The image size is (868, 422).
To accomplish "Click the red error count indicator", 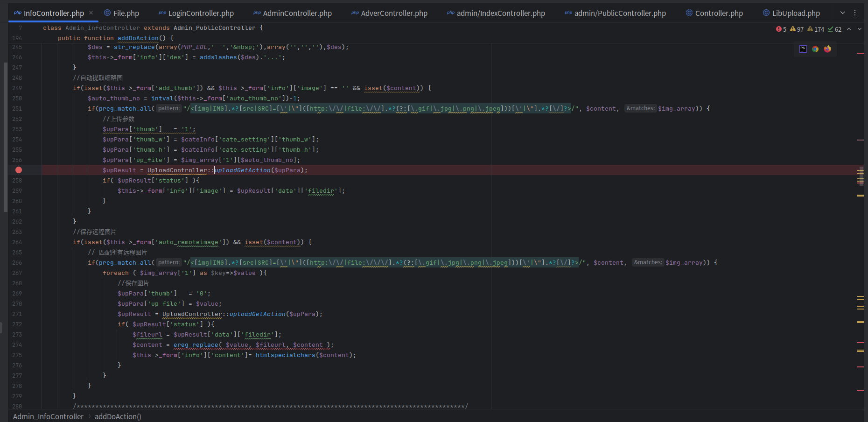I will pyautogui.click(x=781, y=29).
